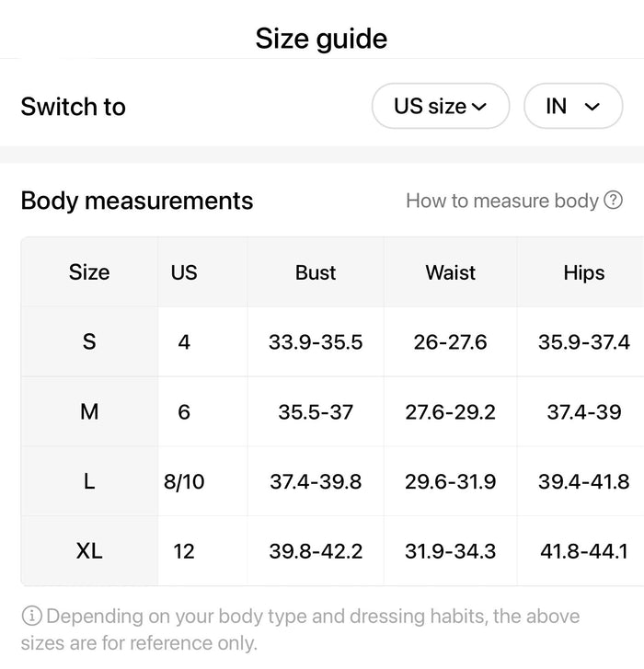This screenshot has height=669, width=644.
Task: Click the info icon beside the disclaimer
Action: (31, 617)
